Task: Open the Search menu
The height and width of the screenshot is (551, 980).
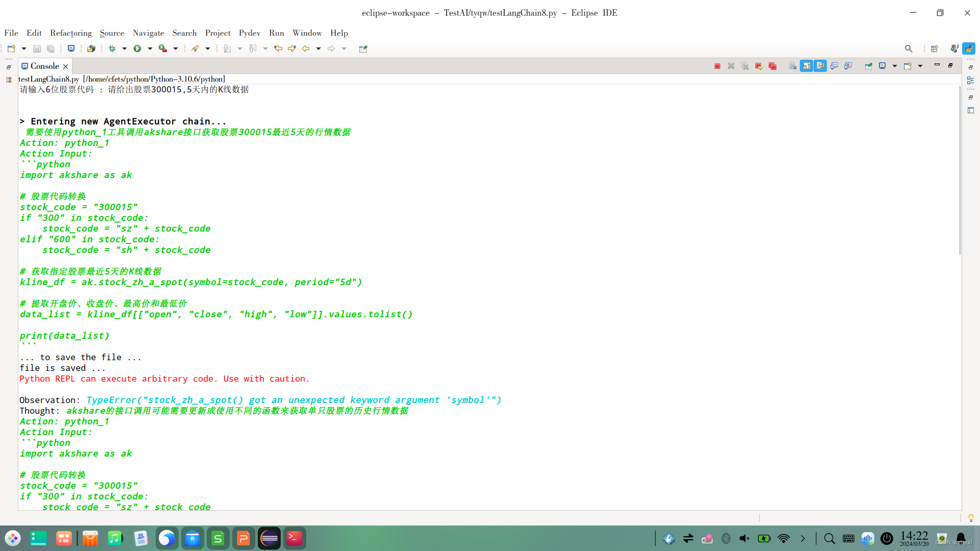Action: pyautogui.click(x=184, y=33)
